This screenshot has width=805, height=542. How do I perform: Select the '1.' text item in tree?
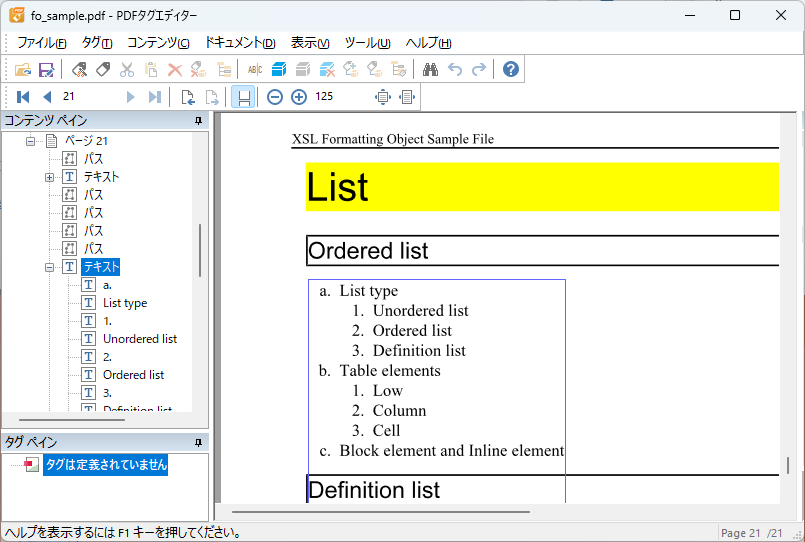(x=107, y=321)
